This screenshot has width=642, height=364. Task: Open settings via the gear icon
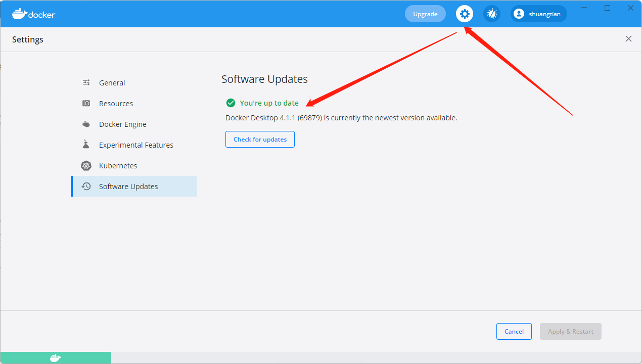tap(465, 14)
